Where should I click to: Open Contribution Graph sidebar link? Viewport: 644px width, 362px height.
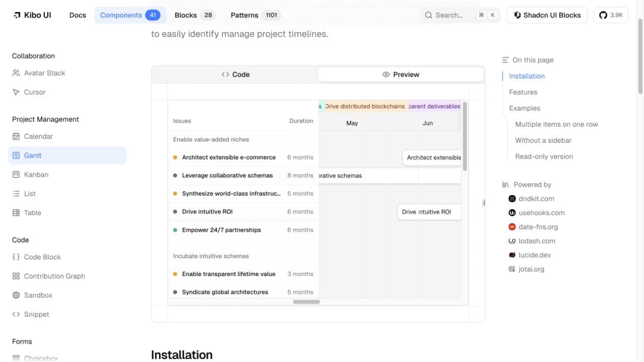pyautogui.click(x=67, y=276)
